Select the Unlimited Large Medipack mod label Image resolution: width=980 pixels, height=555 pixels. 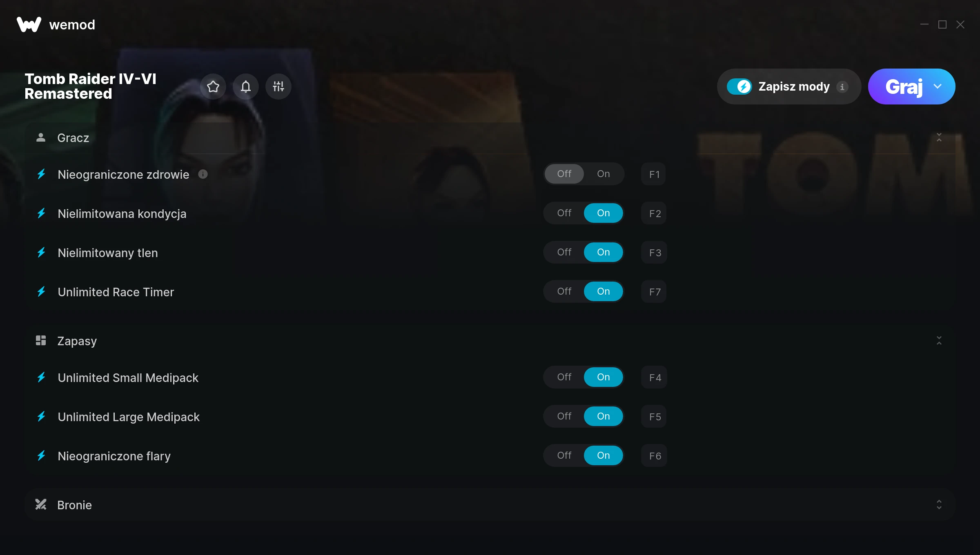pyautogui.click(x=129, y=417)
